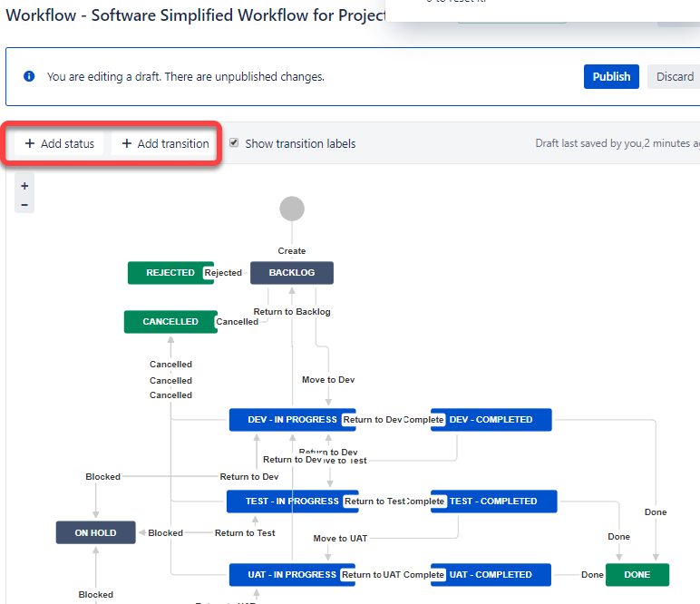The width and height of the screenshot is (700, 604).
Task: Select the initial Create circle node
Action: coord(292,209)
